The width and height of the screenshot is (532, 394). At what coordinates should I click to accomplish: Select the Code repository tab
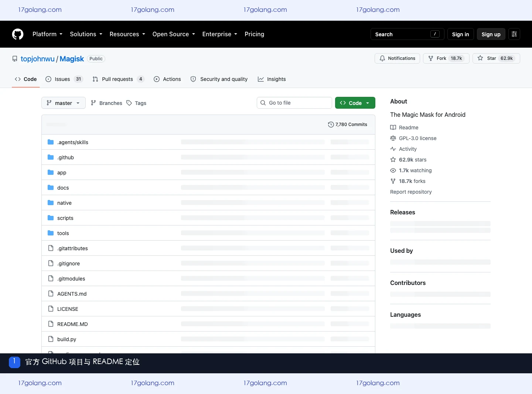[x=26, y=79]
